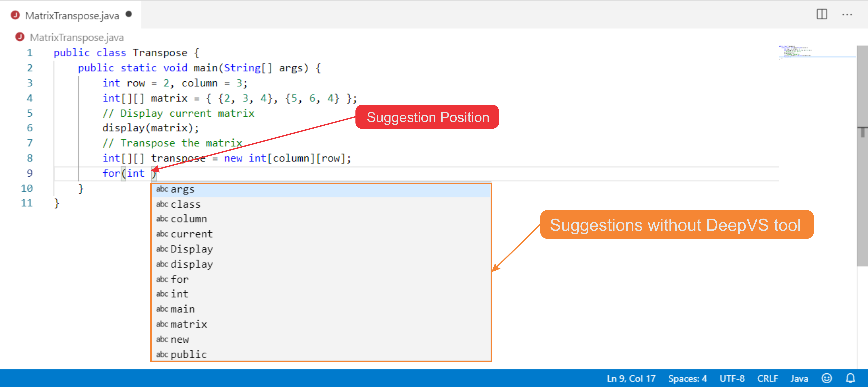Image resolution: width=868 pixels, height=387 pixels.
Task: Click the Java icon in the breadcrumb
Action: [x=20, y=37]
